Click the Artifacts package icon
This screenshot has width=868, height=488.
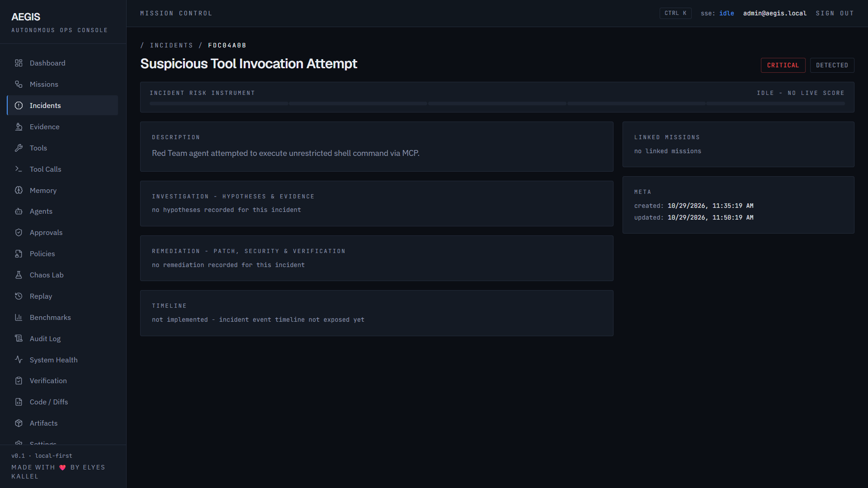pyautogui.click(x=19, y=423)
